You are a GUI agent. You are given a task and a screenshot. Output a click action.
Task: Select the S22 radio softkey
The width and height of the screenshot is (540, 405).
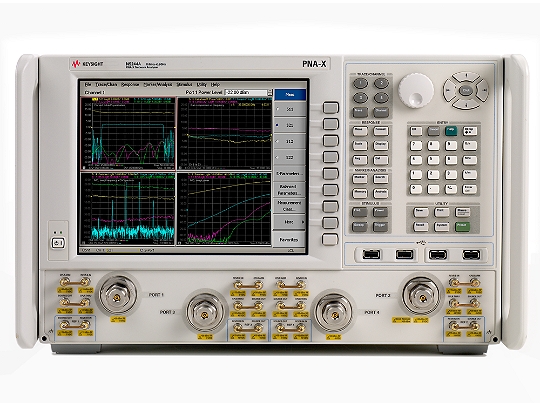point(290,157)
